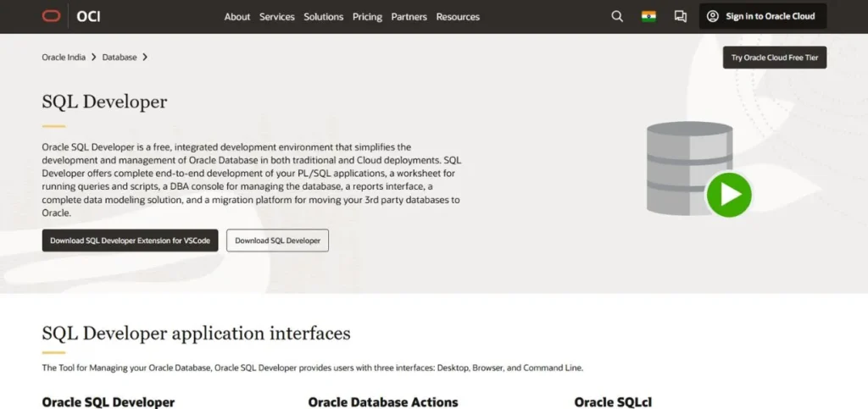Click the Download SQL Developer button
This screenshot has width=868, height=409.
click(x=277, y=240)
